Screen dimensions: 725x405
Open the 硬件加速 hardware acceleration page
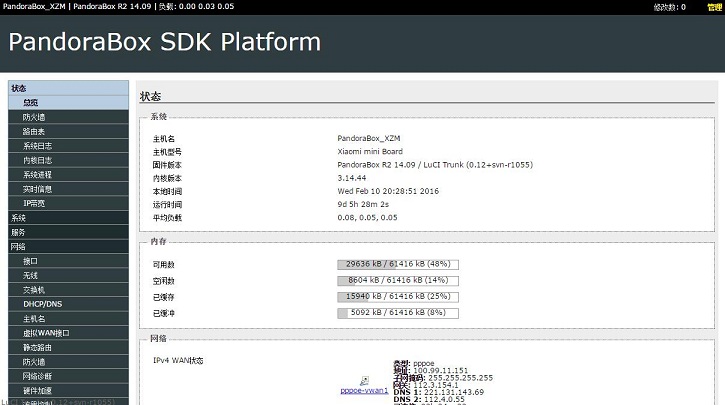pyautogui.click(x=68, y=390)
